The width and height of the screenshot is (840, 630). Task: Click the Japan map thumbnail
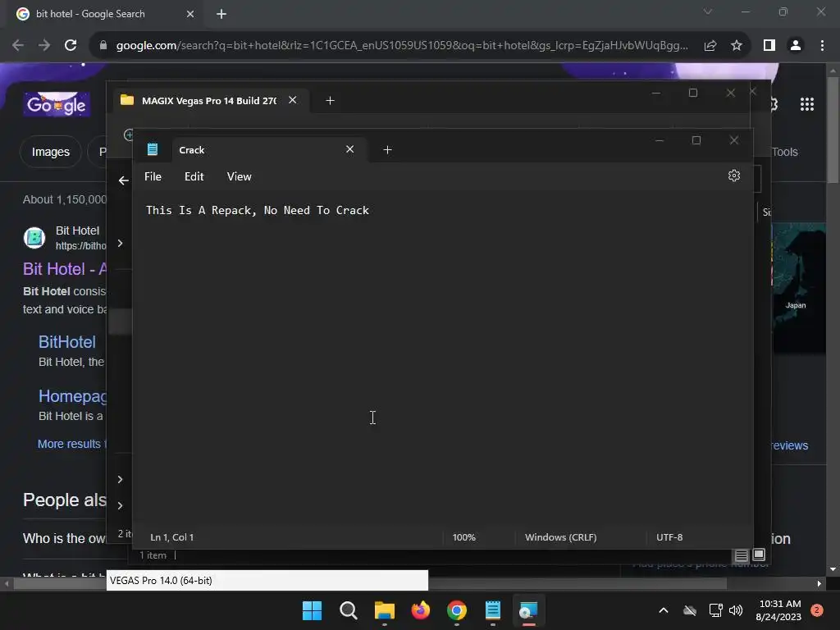point(798,288)
